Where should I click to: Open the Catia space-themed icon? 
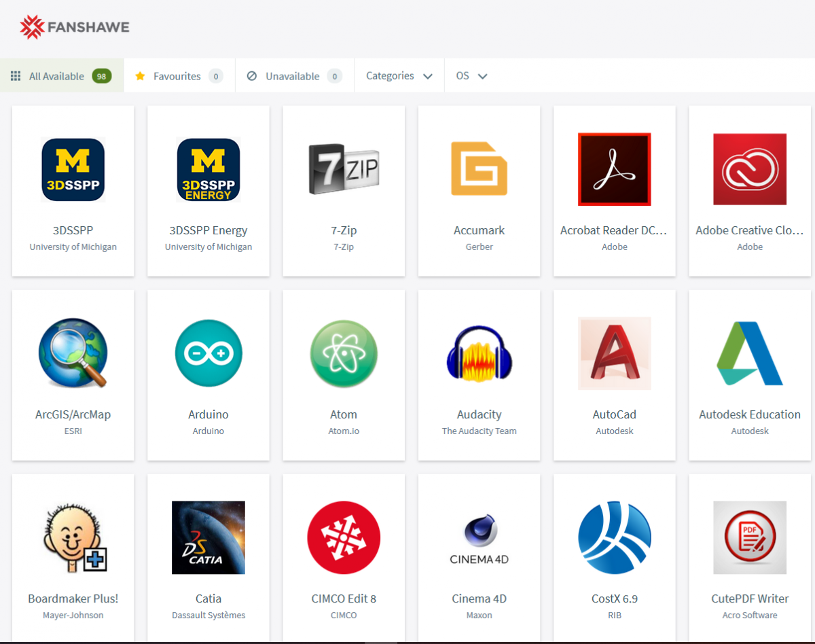(x=208, y=537)
